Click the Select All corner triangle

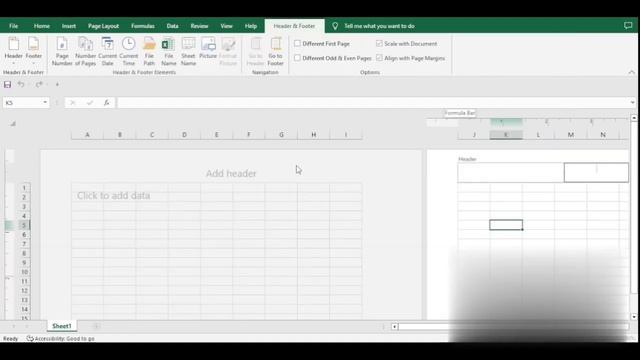13,123
